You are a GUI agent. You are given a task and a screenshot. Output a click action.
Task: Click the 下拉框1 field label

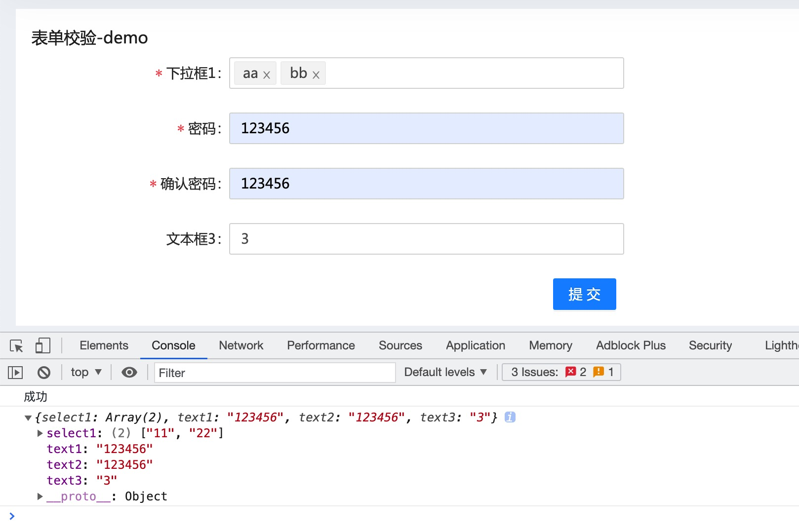(x=194, y=74)
